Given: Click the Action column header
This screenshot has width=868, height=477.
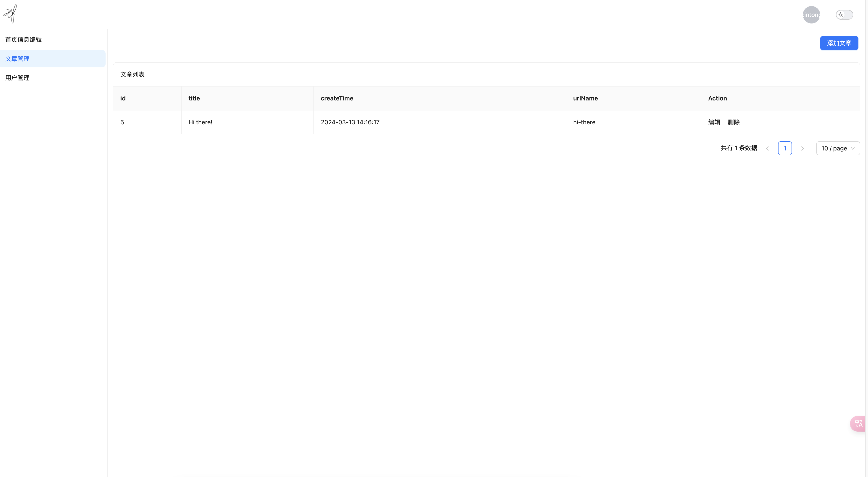Looking at the screenshot, I should (780, 98).
